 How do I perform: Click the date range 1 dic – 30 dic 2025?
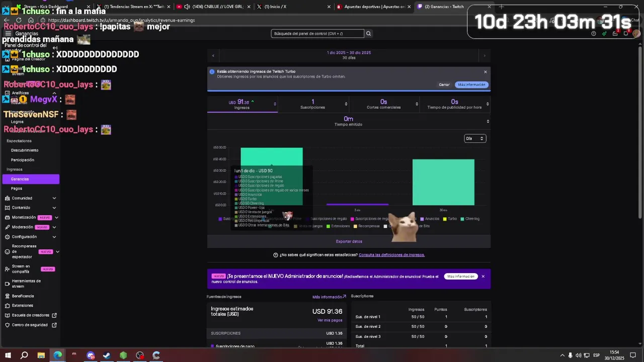[349, 53]
